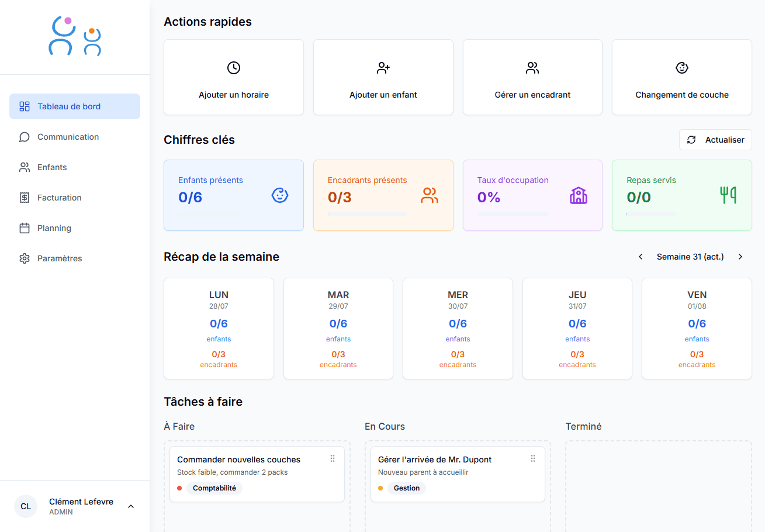The width and height of the screenshot is (765, 532).
Task: Open Planning using the calendar icon
Action: pyautogui.click(x=24, y=227)
